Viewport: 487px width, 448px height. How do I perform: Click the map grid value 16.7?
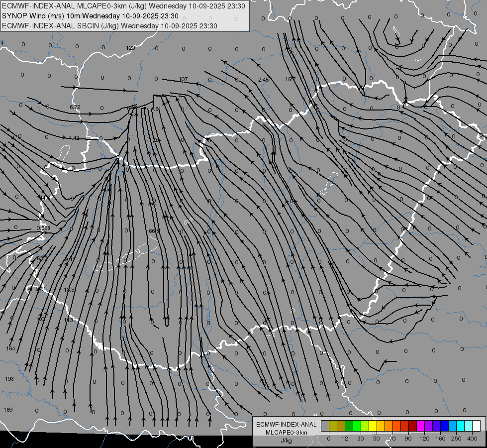[x=290, y=79]
